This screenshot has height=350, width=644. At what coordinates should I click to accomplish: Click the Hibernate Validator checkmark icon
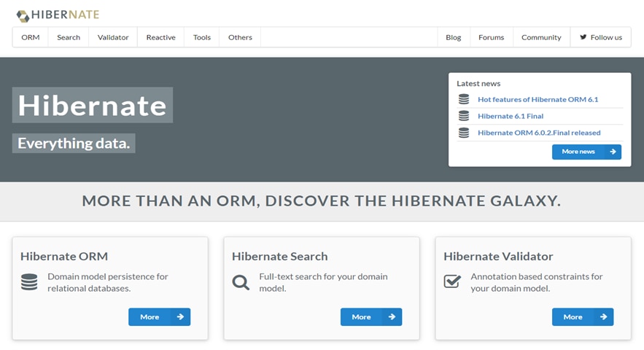452,281
